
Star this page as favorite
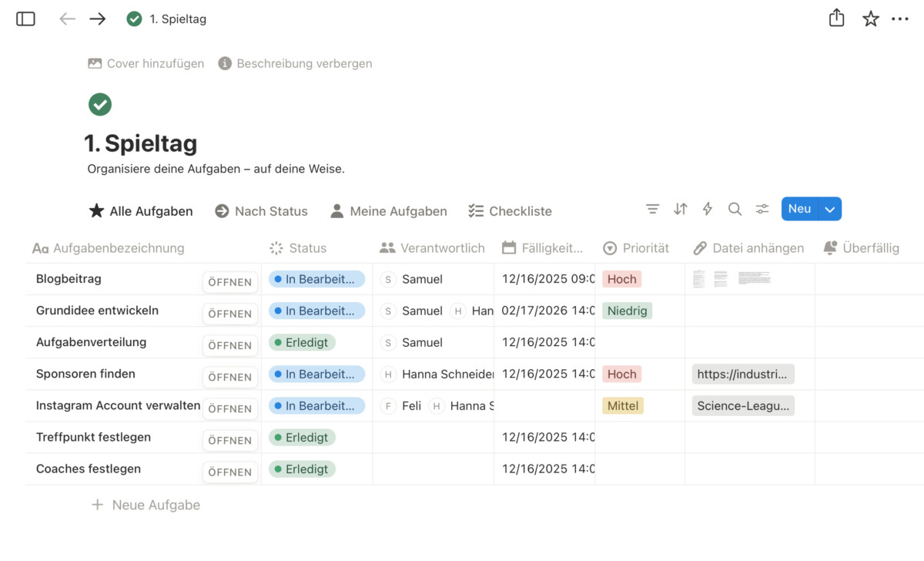870,19
